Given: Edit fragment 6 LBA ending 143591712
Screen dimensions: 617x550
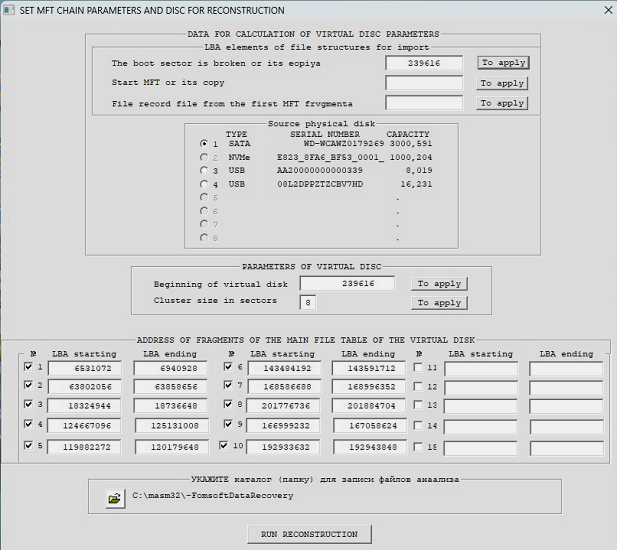Looking at the screenshot, I should [369, 369].
